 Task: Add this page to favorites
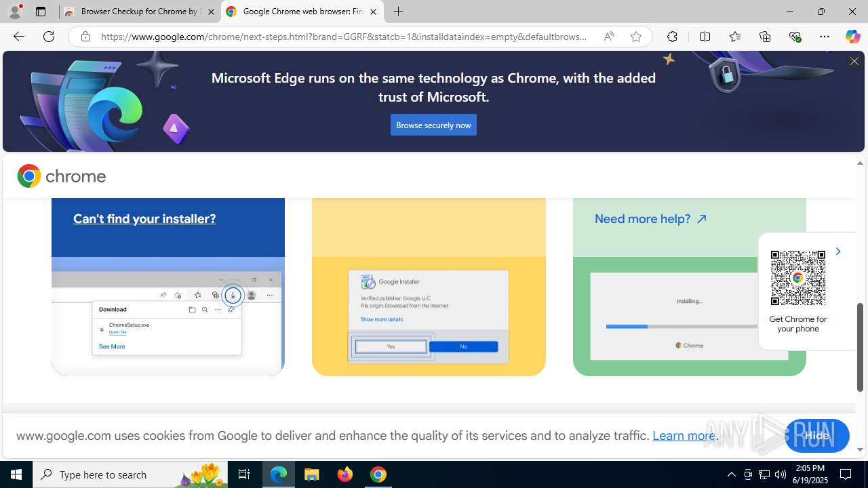[635, 37]
